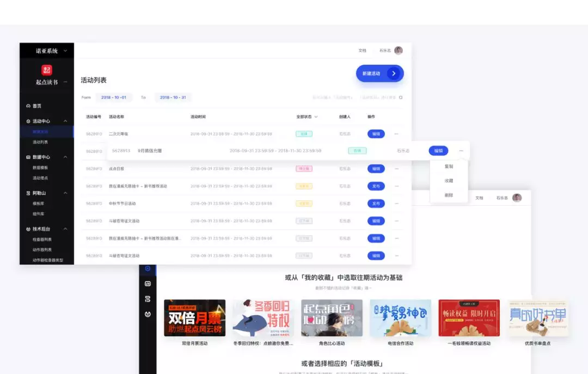Click the To date field 2018-10-31
The height and width of the screenshot is (374, 588).
point(173,97)
